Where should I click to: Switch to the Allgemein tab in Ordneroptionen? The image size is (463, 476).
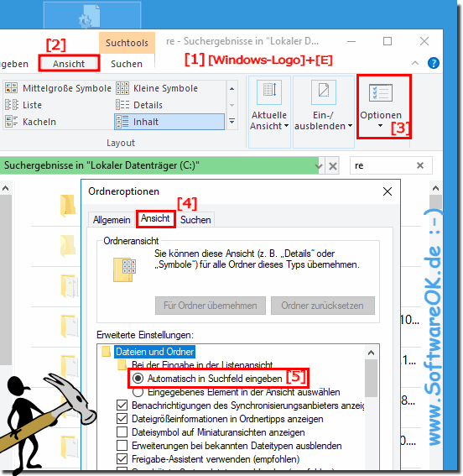click(x=112, y=220)
